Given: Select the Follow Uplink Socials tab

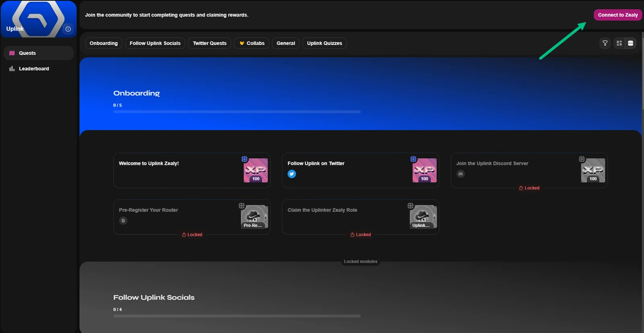Looking at the screenshot, I should (x=155, y=43).
